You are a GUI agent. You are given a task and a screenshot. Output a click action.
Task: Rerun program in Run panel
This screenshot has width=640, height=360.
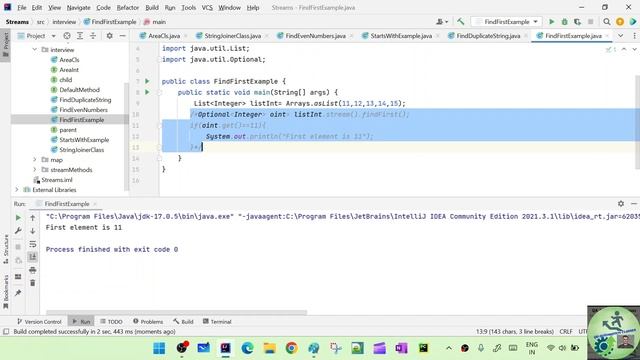[x=18, y=218]
